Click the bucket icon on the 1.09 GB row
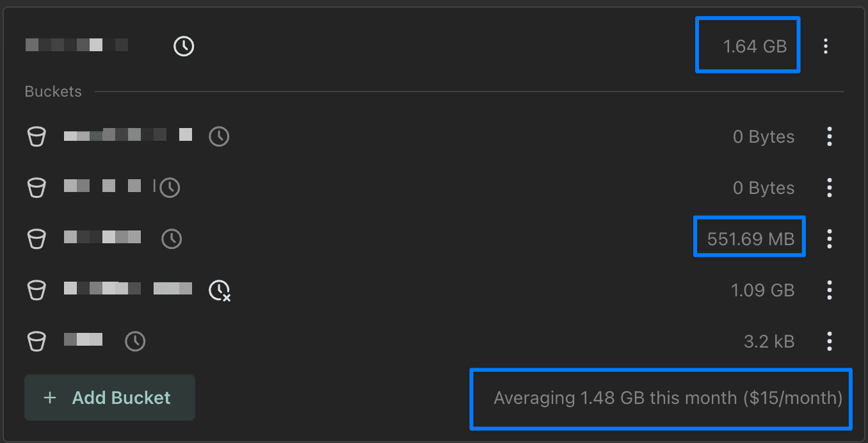 click(36, 291)
